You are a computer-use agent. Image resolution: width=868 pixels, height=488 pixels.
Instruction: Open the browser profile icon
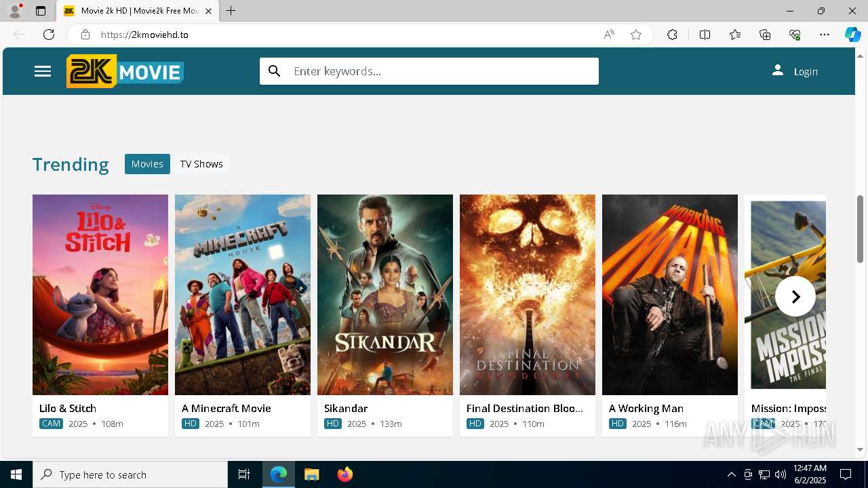[15, 11]
